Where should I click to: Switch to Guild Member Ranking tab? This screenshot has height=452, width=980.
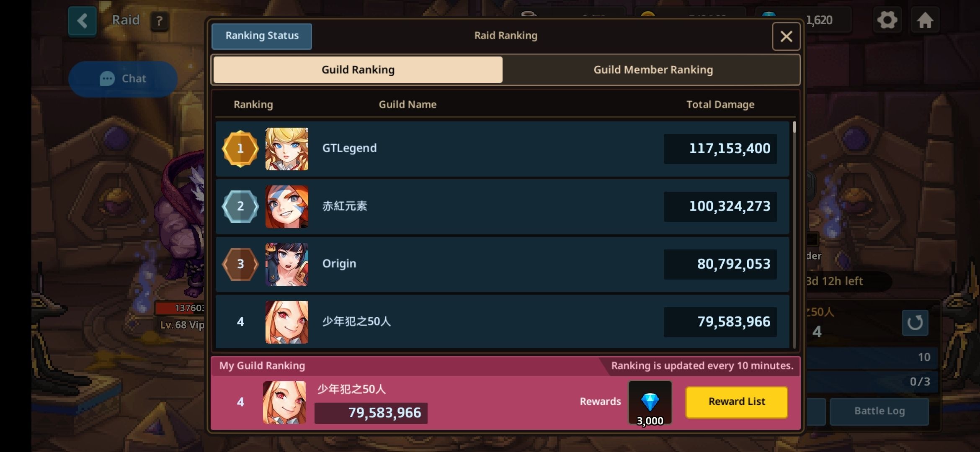[x=653, y=70]
